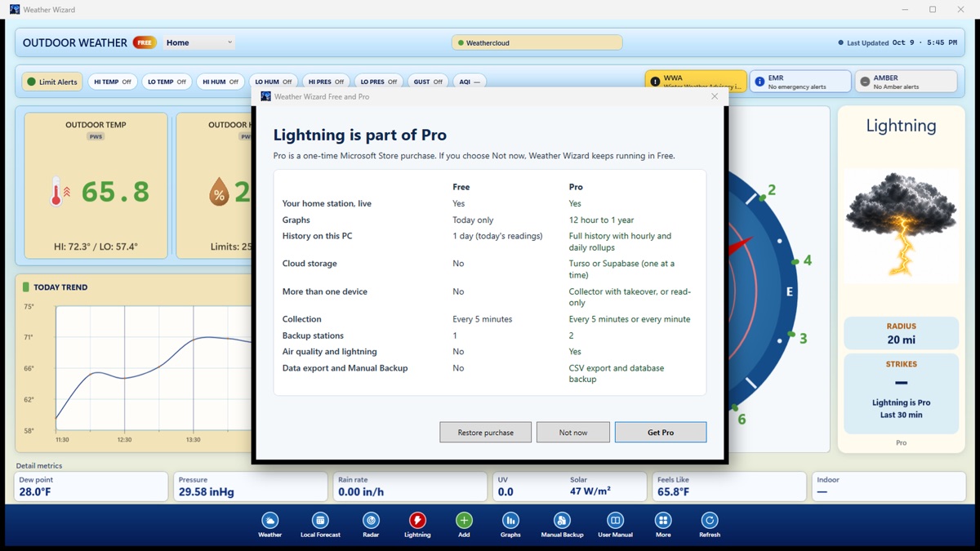This screenshot has height=551, width=980.
Task: Click the RADIUS 20 mi tile
Action: click(x=901, y=333)
